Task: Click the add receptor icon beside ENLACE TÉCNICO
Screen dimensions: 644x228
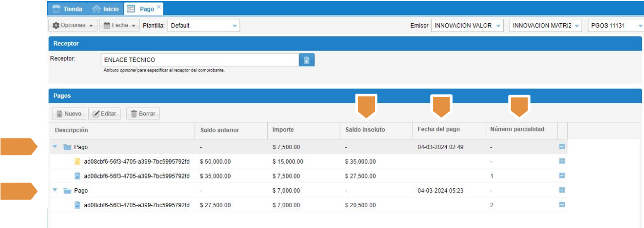Action: click(306, 60)
